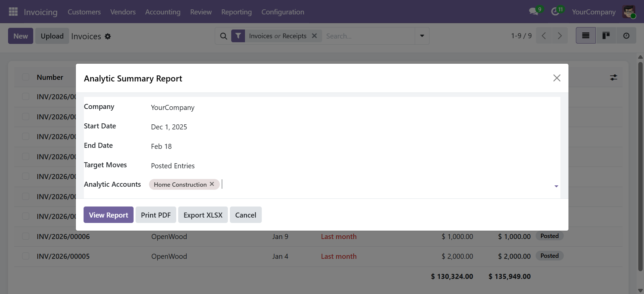Click the Export XLSX button
This screenshot has height=294, width=644.
pyautogui.click(x=203, y=215)
